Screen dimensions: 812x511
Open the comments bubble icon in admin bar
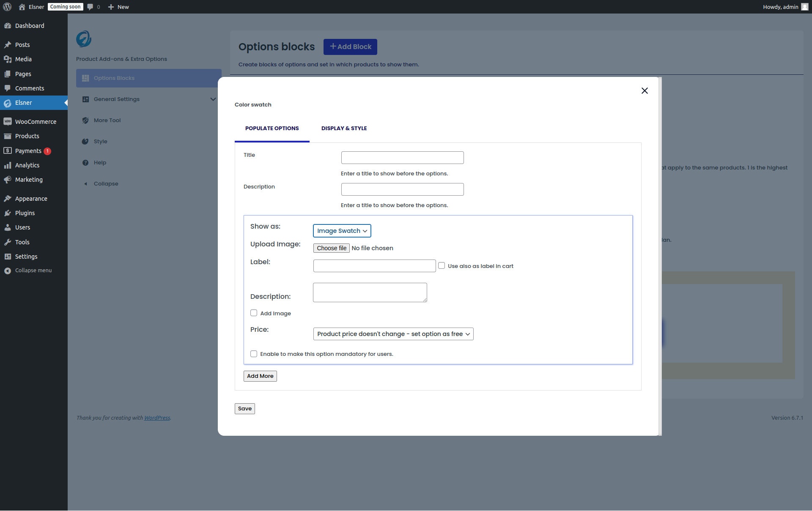point(90,7)
